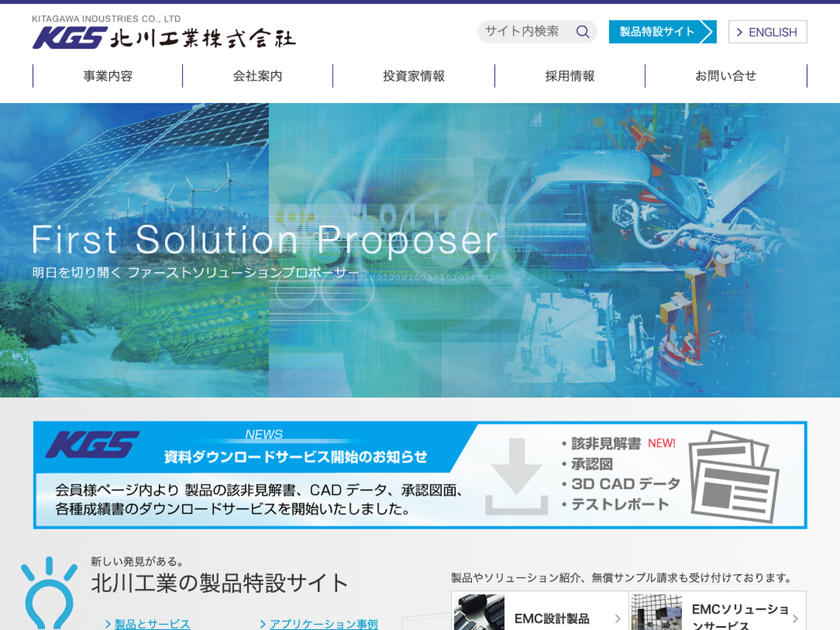
Task: Open the 資料ダウンロードサービス開始のお知らせ headline
Action: (x=295, y=457)
